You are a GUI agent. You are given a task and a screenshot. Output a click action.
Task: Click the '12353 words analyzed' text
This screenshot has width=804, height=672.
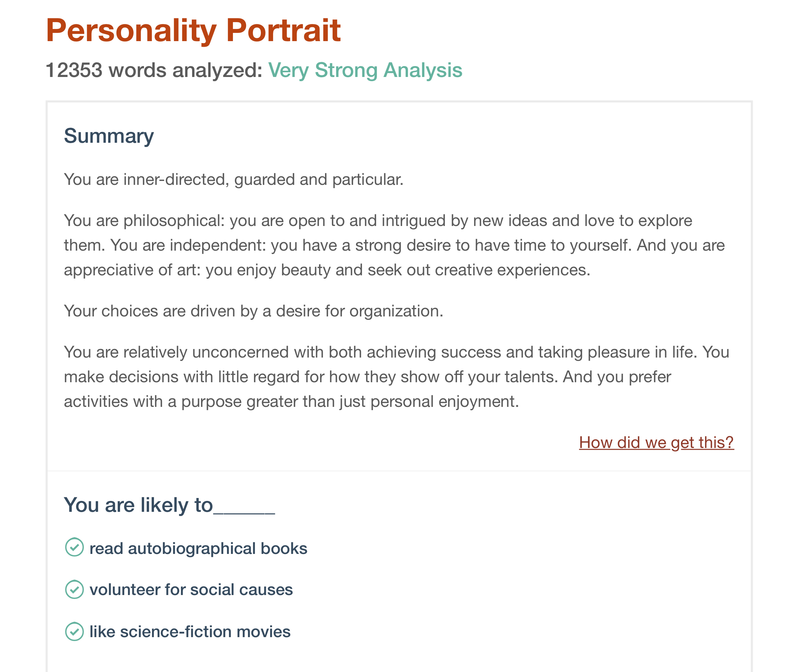tap(154, 70)
